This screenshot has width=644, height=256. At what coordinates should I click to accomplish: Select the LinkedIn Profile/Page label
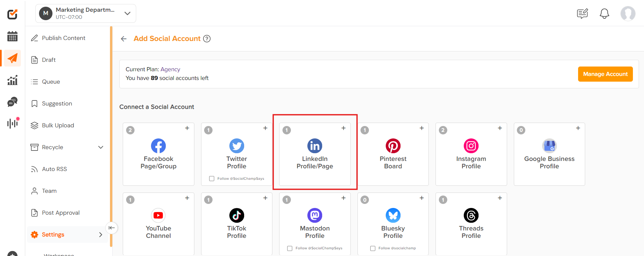tap(315, 163)
